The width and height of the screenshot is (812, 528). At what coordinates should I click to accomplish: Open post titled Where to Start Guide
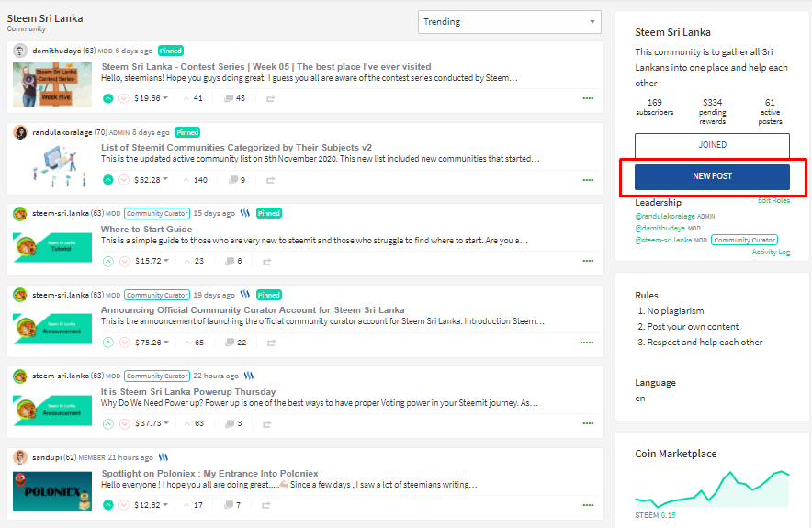(147, 230)
